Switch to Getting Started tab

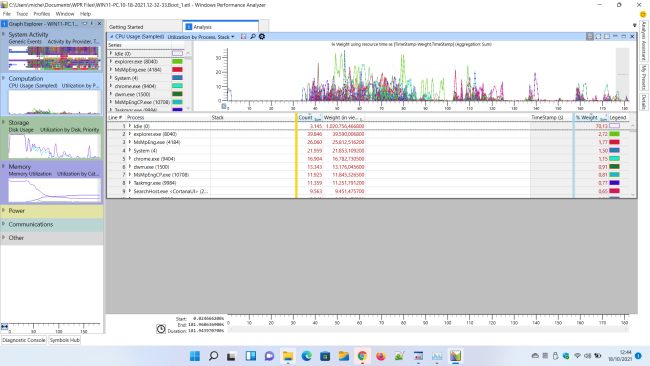126,27
